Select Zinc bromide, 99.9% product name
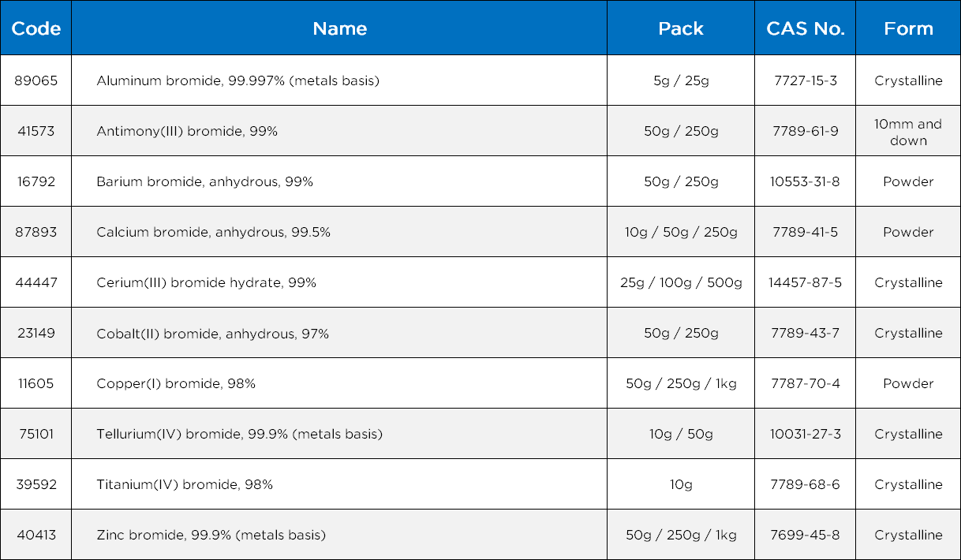This screenshot has width=961, height=560. click(211, 535)
